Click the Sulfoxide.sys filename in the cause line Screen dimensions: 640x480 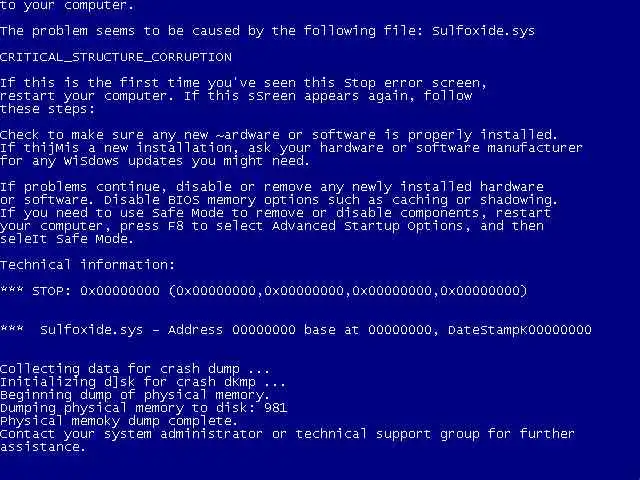[x=483, y=31]
